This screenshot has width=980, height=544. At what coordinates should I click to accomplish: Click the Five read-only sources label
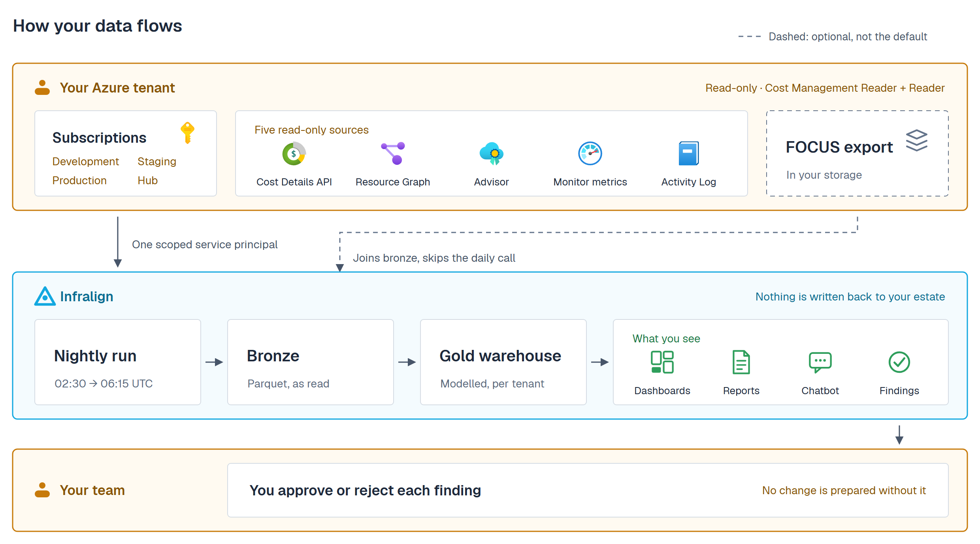[311, 130]
